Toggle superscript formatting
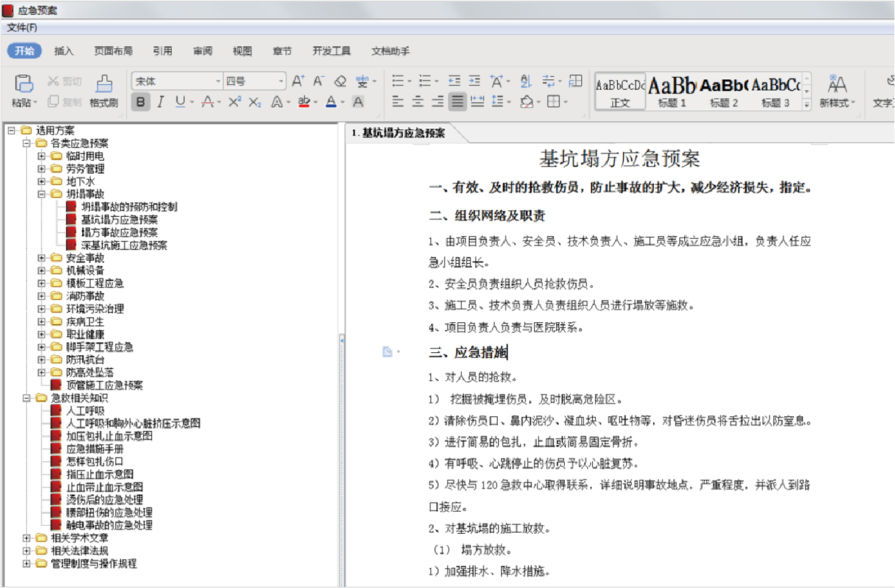The width and height of the screenshot is (895, 588). (x=235, y=102)
